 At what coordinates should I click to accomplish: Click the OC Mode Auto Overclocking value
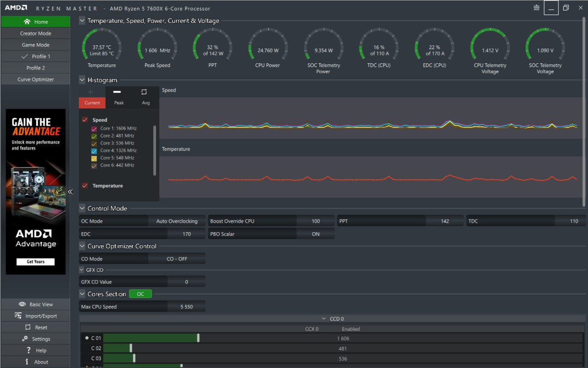(177, 221)
